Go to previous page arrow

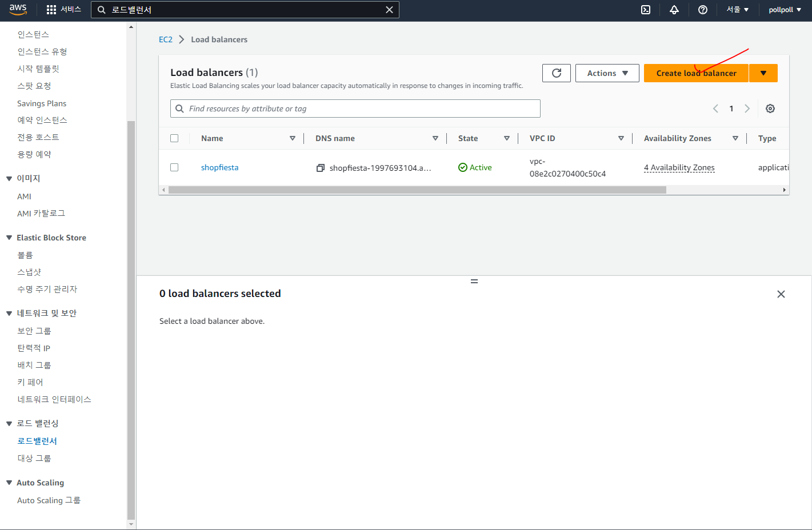click(715, 109)
